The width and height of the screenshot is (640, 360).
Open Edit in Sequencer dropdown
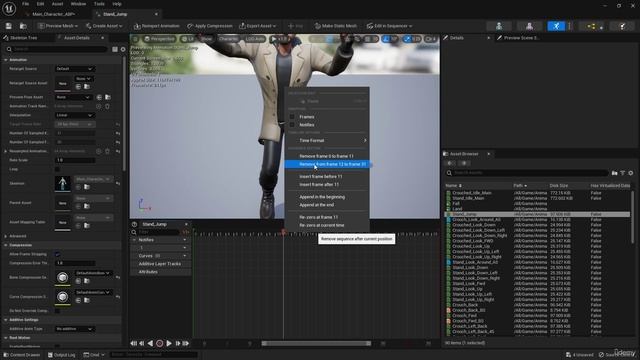pyautogui.click(x=389, y=26)
